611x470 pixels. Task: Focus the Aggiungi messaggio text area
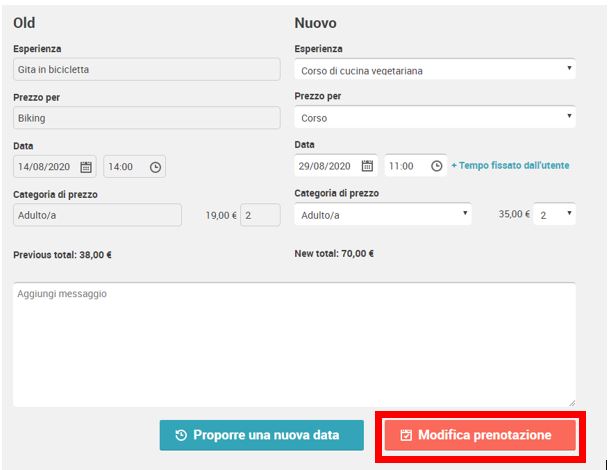click(x=294, y=345)
